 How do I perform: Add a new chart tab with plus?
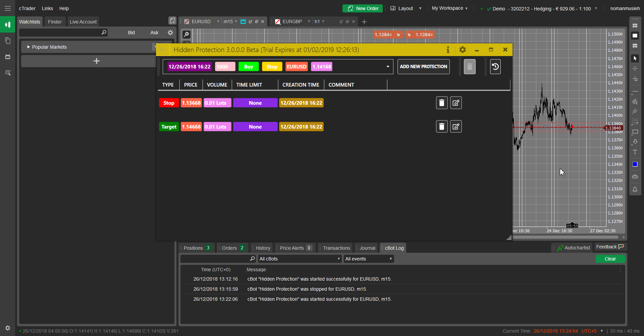(364, 22)
